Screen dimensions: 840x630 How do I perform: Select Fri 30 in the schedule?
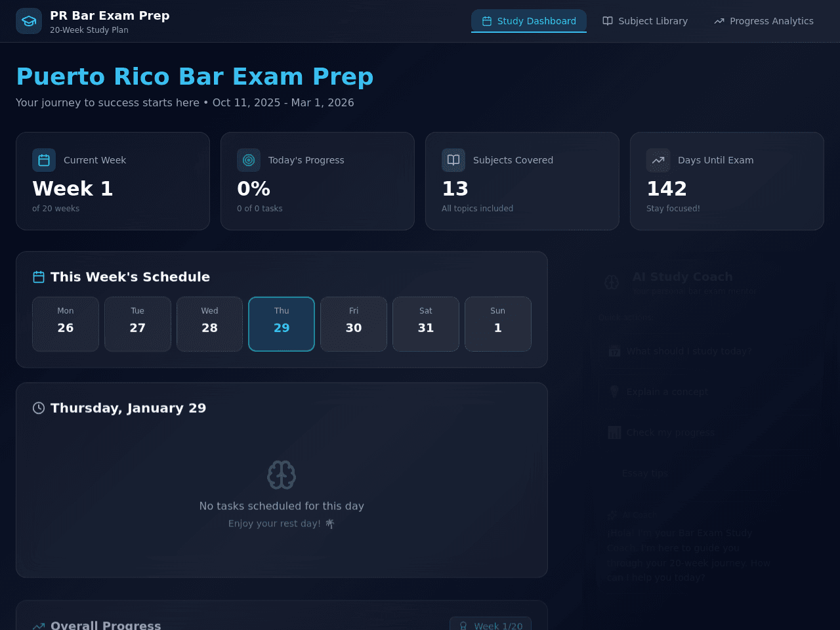pyautogui.click(x=354, y=324)
